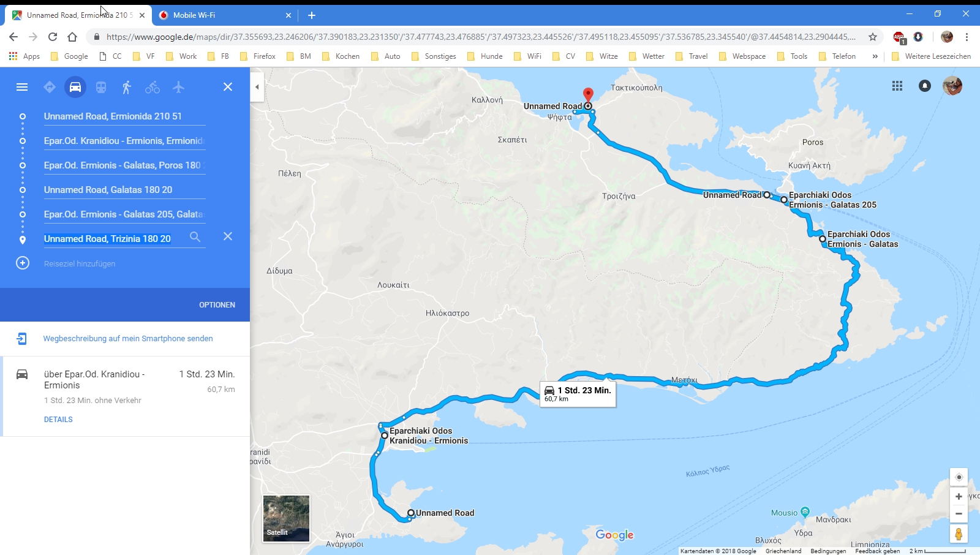980x555 pixels.
Task: Open the Google Maps hamburger menu
Action: click(22, 87)
